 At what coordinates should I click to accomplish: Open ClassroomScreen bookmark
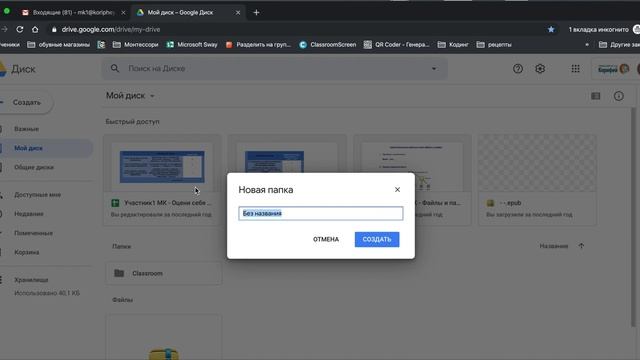point(328,45)
